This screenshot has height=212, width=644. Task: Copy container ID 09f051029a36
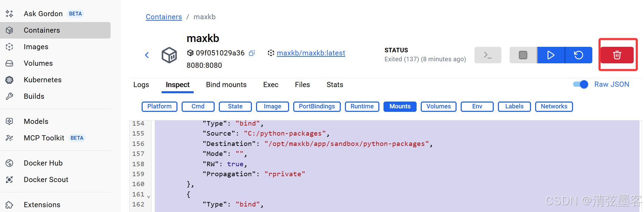(252, 53)
